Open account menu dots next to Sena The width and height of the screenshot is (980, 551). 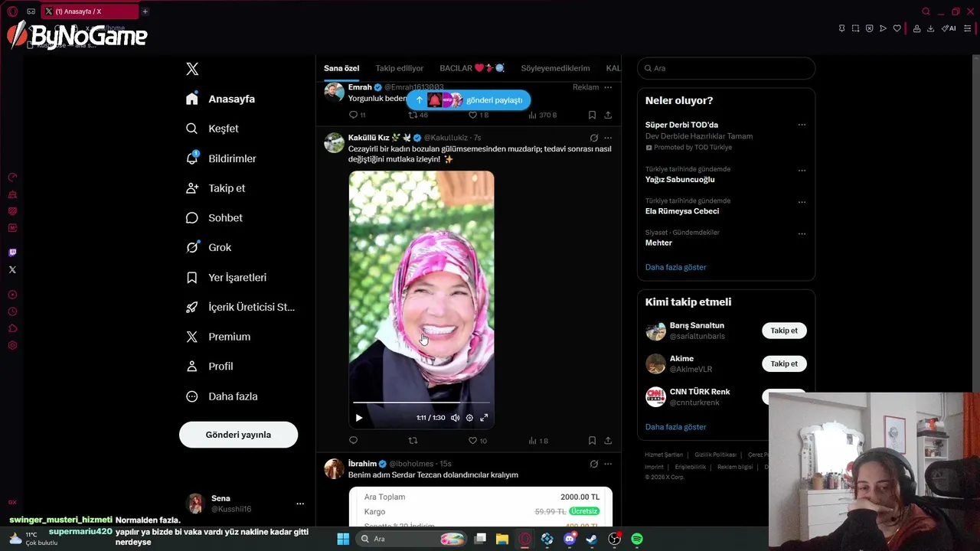(x=300, y=504)
